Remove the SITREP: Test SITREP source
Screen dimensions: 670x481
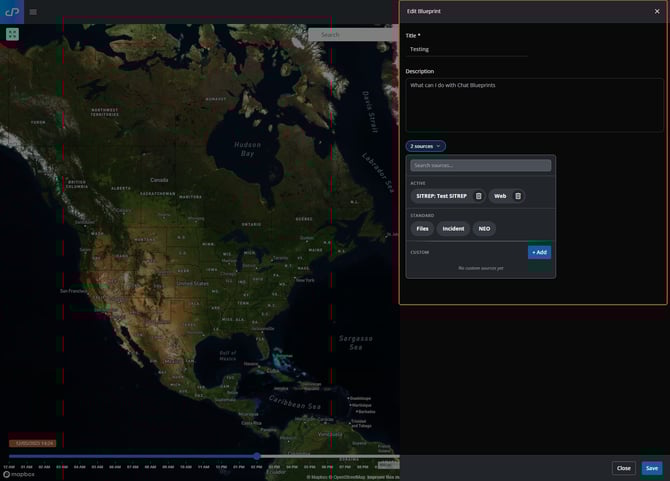tap(478, 196)
